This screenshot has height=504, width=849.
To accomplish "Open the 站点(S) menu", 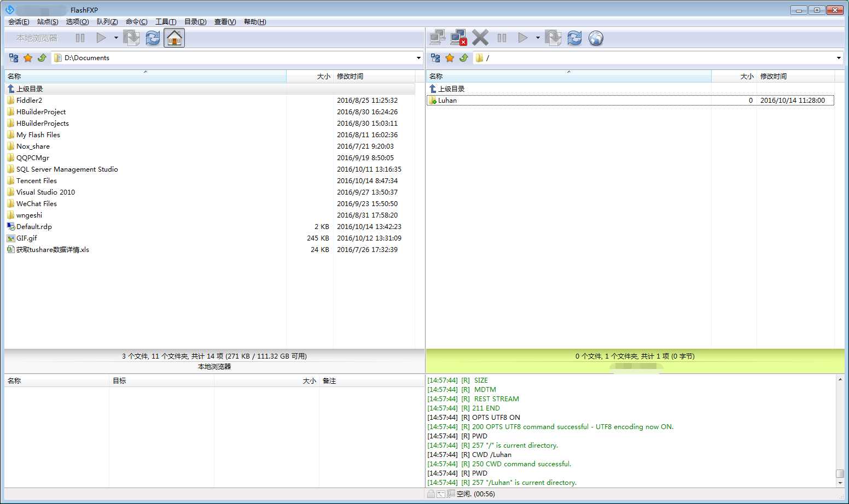I will [48, 22].
